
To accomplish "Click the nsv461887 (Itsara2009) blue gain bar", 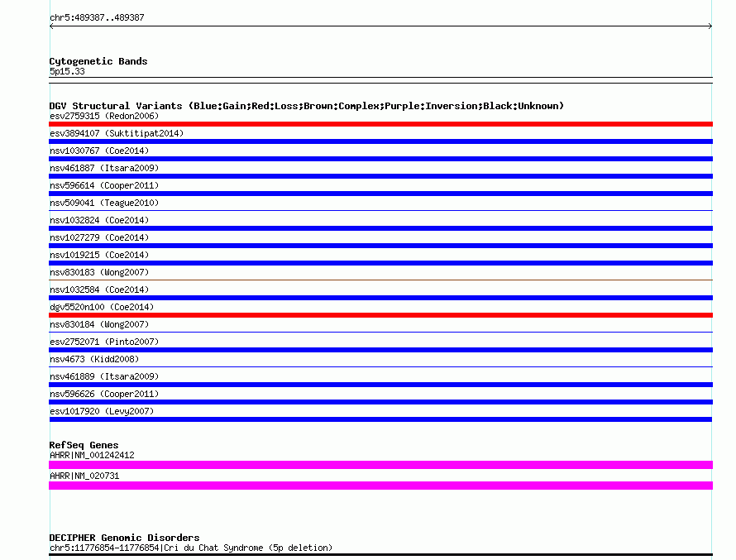I will click(380, 176).
